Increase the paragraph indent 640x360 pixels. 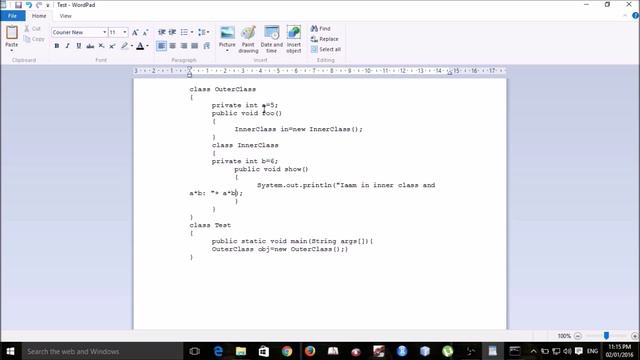point(172,32)
